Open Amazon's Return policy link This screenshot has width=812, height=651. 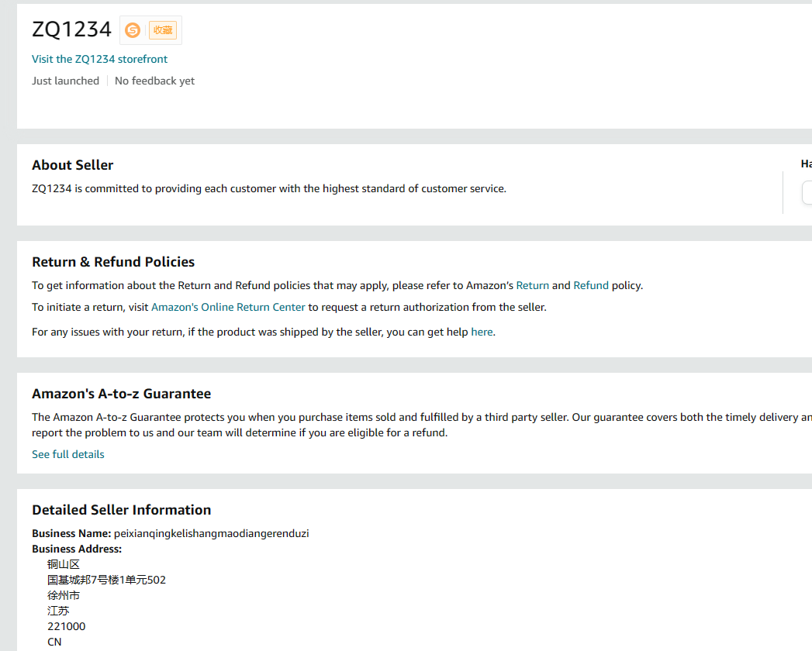(x=532, y=285)
